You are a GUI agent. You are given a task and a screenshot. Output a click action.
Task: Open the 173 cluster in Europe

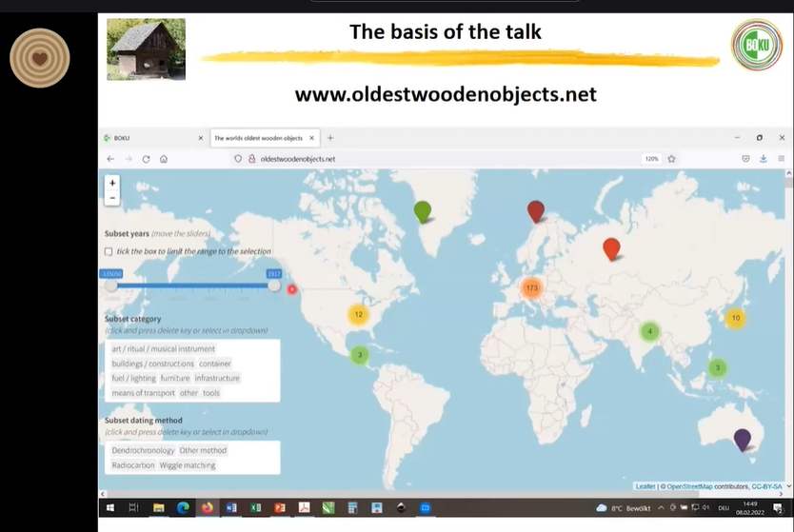click(x=531, y=288)
